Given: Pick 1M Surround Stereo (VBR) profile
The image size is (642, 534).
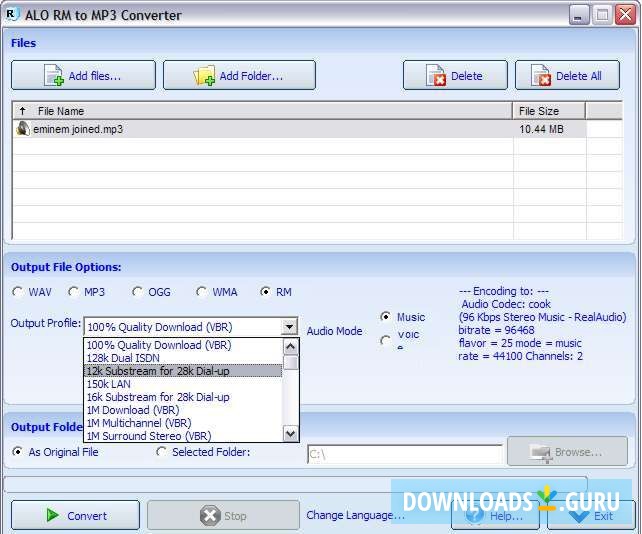Looking at the screenshot, I should pyautogui.click(x=183, y=436).
